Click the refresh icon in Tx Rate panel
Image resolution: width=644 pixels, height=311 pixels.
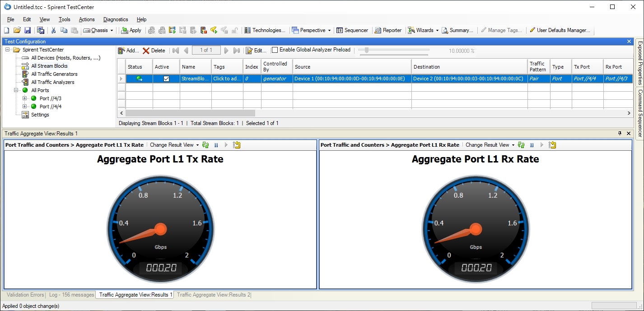tap(205, 145)
